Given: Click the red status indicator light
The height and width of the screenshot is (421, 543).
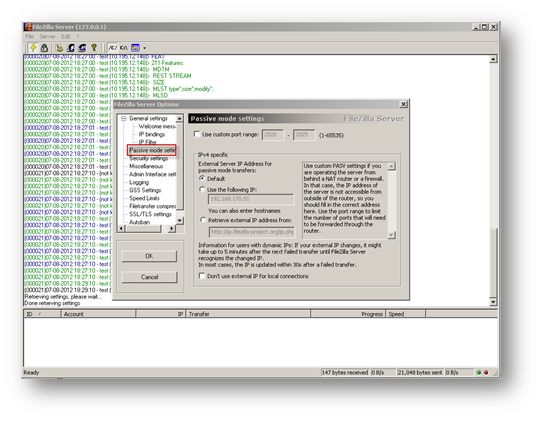Looking at the screenshot, I should click(486, 373).
